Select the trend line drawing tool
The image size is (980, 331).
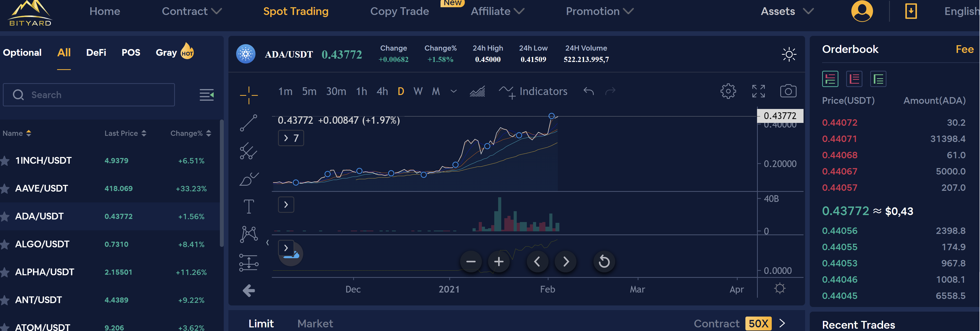(x=249, y=123)
